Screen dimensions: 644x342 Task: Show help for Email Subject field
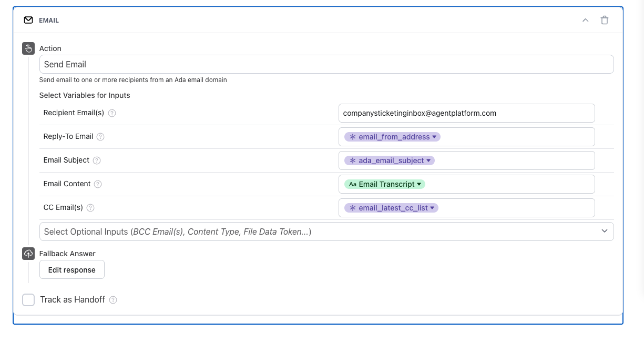click(x=97, y=160)
